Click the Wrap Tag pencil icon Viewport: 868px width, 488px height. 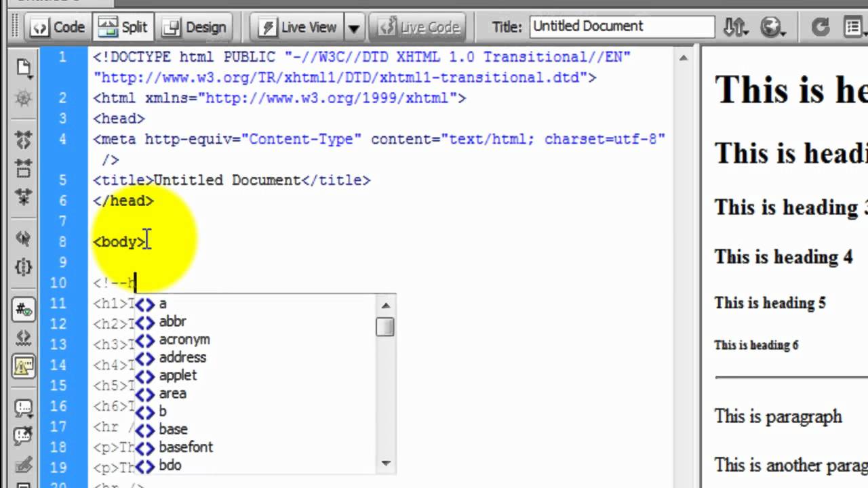[x=24, y=466]
